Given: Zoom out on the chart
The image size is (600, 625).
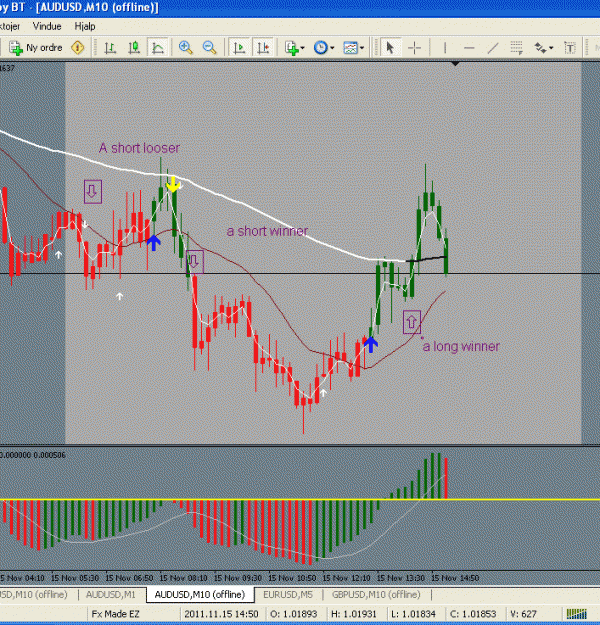Looking at the screenshot, I should point(209,48).
